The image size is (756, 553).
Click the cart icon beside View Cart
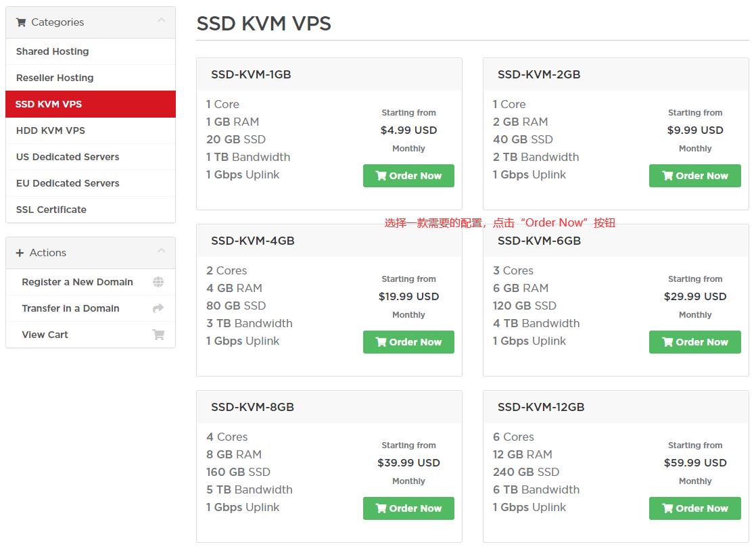[158, 335]
